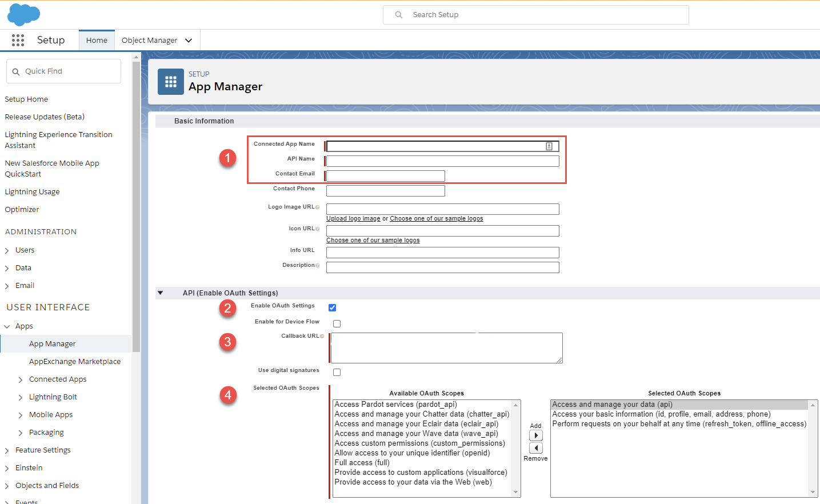Viewport: 820px width, 504px height.
Task: Open Setup Home in sidebar
Action: click(26, 99)
